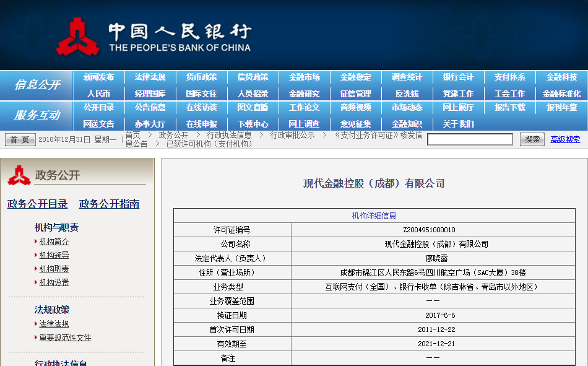Open the 新闻发布 navigation item
Image resolution: width=588 pixels, height=366 pixels.
[x=99, y=77]
